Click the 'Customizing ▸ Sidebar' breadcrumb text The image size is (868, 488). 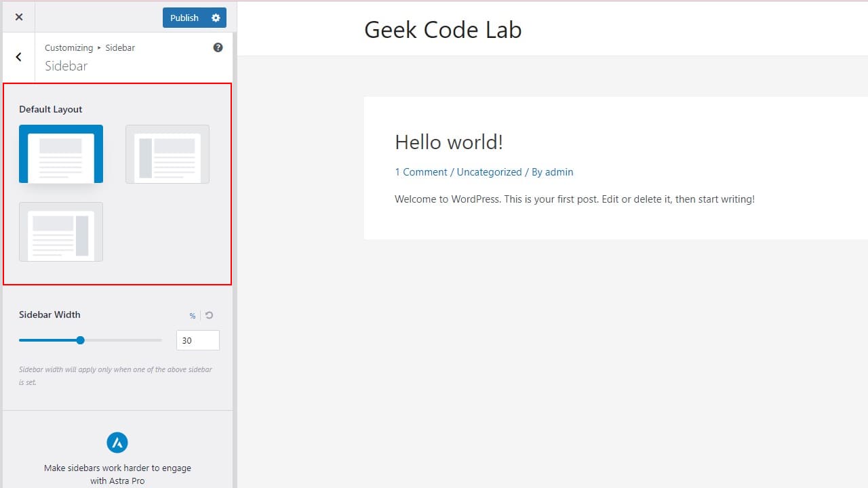pos(90,47)
